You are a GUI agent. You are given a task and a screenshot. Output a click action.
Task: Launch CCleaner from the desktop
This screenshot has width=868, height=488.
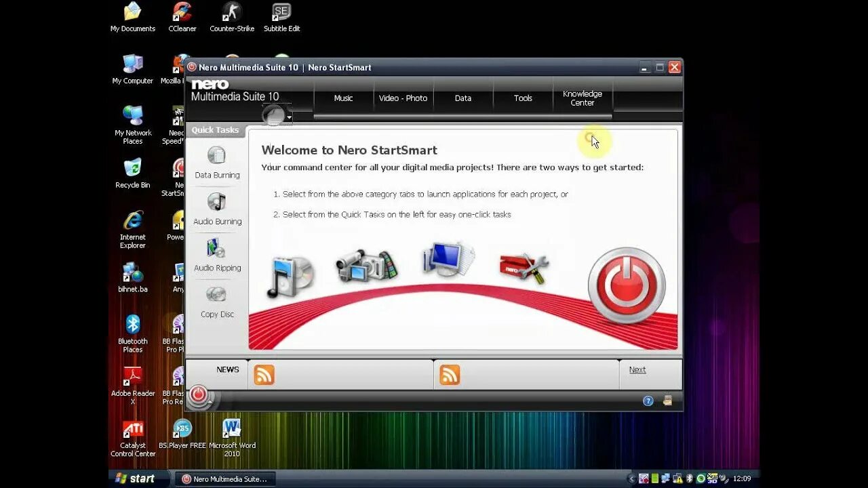tap(182, 18)
